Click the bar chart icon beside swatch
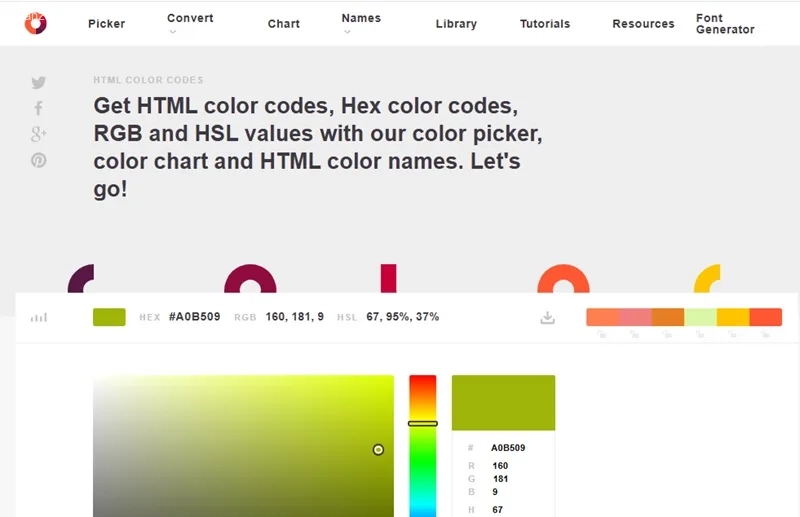This screenshot has width=800, height=517. 39,317
